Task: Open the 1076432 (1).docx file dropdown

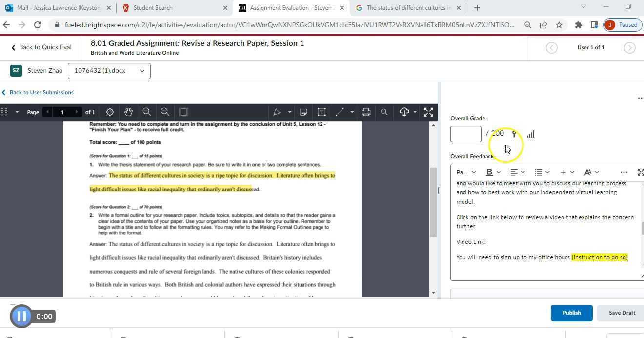Action: click(x=109, y=71)
